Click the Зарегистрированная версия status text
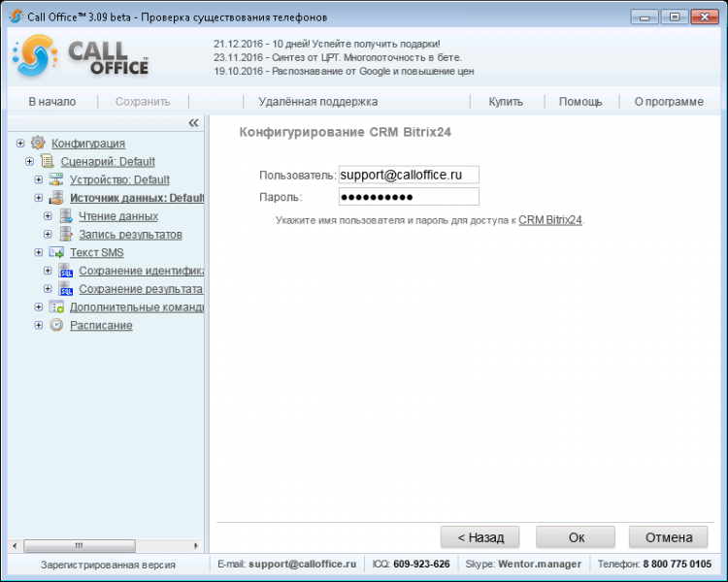This screenshot has width=728, height=582. [108, 565]
